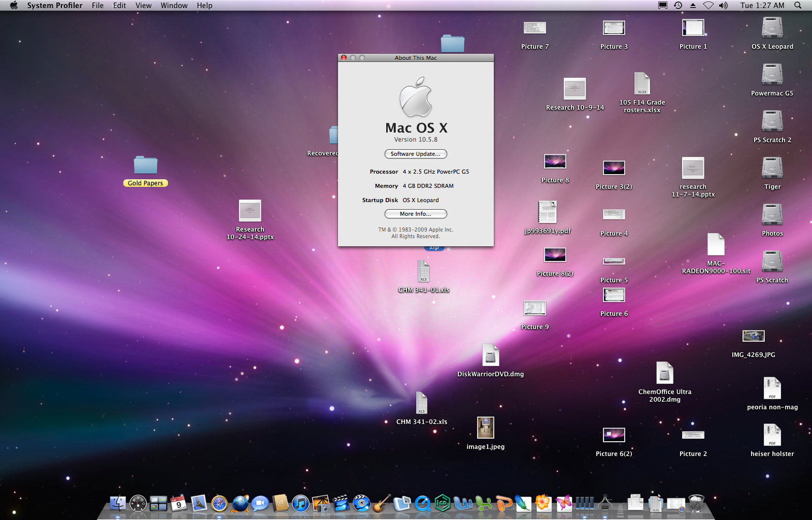Launch GarageBand guitar icon in the Dock
This screenshot has height=520, width=812.
tap(382, 503)
